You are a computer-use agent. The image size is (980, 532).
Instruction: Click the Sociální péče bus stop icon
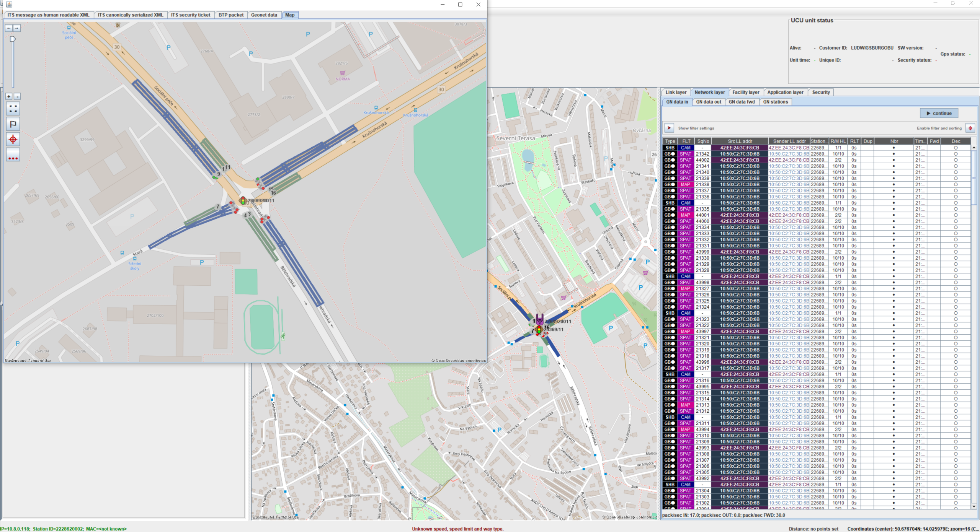click(69, 28)
